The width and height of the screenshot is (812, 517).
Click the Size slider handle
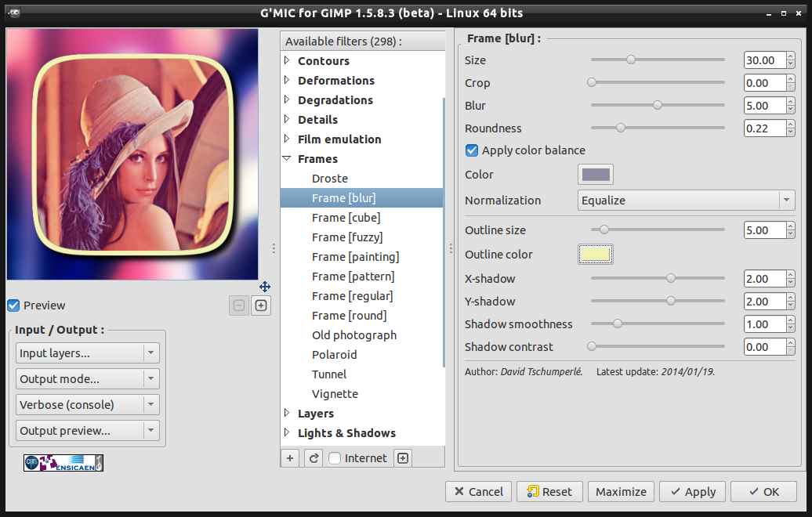point(631,60)
